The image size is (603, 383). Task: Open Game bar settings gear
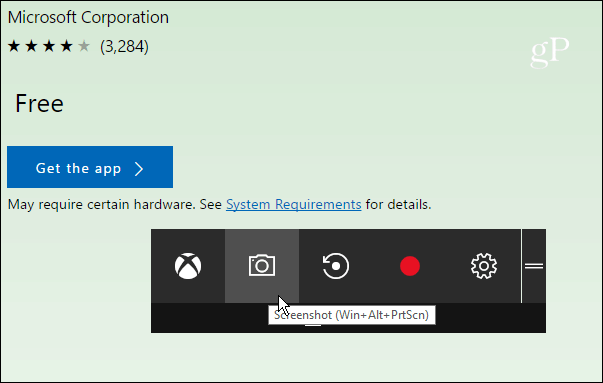(x=484, y=266)
